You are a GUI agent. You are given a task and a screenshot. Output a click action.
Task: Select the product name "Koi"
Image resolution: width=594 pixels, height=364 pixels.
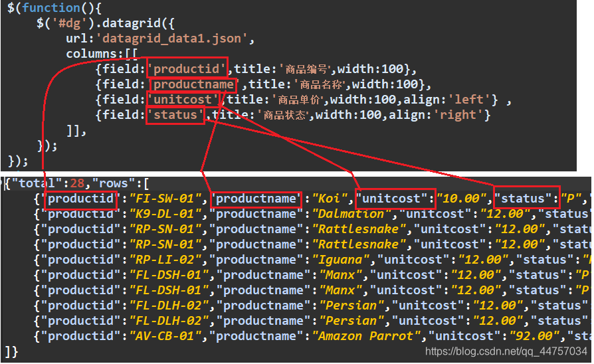tap(329, 199)
